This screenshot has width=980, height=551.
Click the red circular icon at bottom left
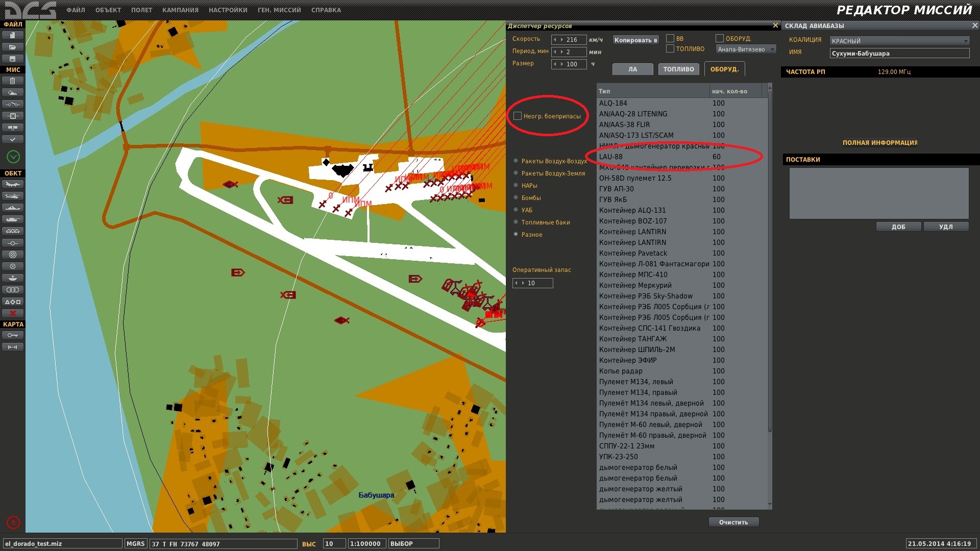pyautogui.click(x=13, y=522)
